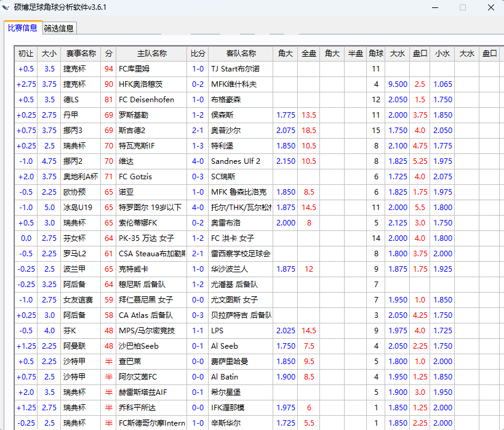Open the 筛选信息 tab
The height and width of the screenshot is (430, 504).
click(x=59, y=28)
